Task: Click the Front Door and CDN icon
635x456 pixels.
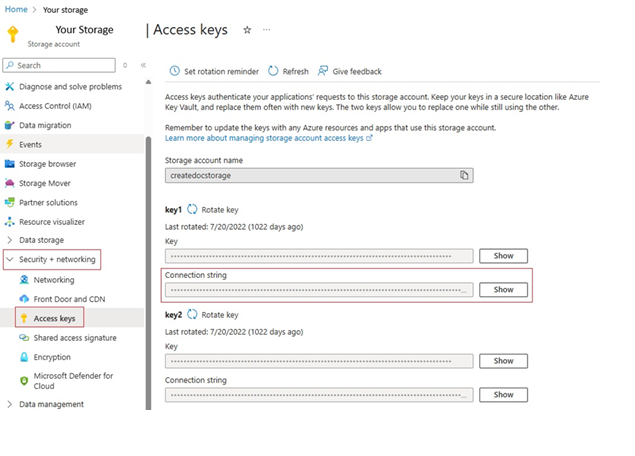Action: pyautogui.click(x=24, y=299)
